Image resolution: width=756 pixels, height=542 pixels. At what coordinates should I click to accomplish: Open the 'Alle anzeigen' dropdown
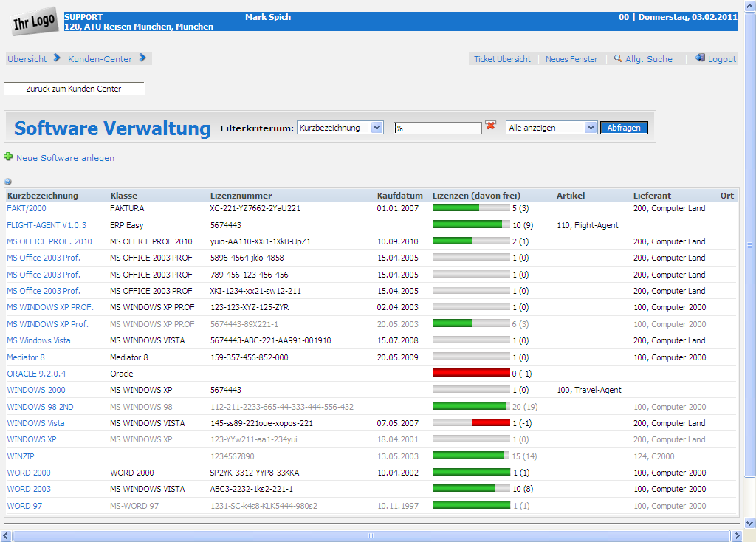tap(551, 128)
